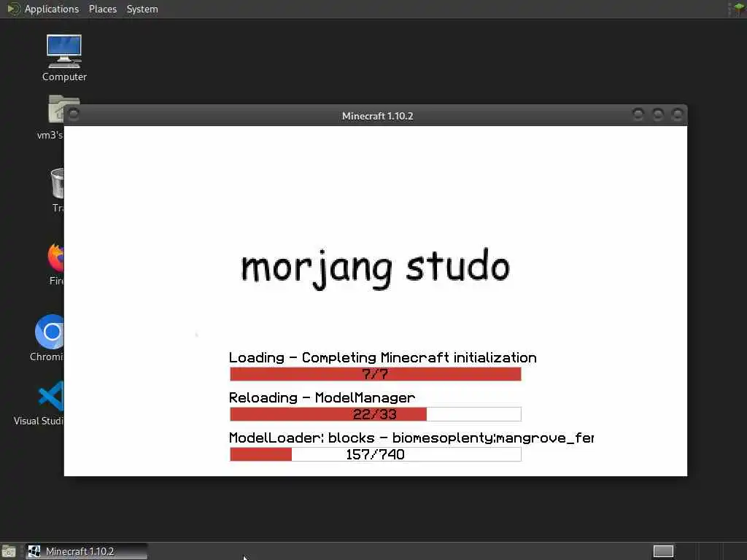This screenshot has width=747, height=560.
Task: Click 'ModelLoader: blocks - biomesoplenty' text
Action: pos(411,437)
